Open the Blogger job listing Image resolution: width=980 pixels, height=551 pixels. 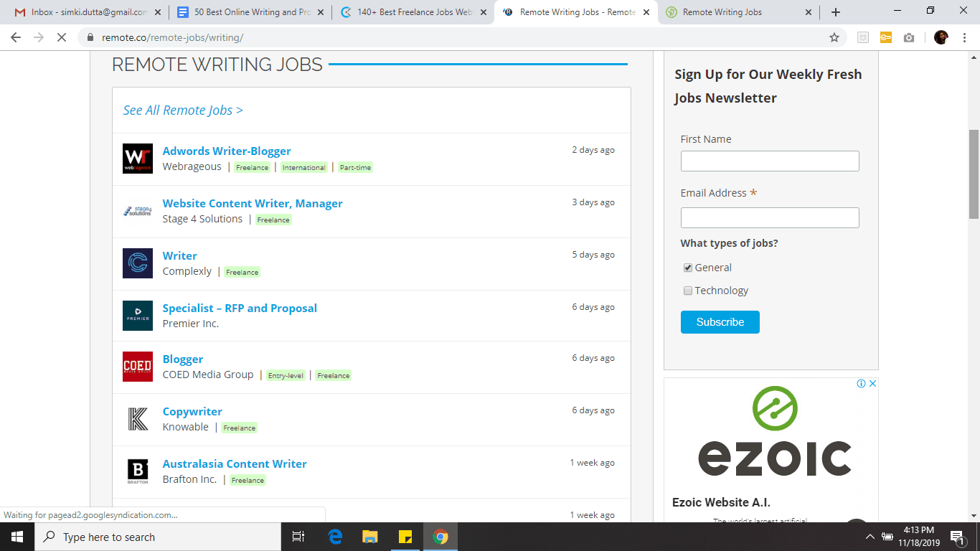183,359
